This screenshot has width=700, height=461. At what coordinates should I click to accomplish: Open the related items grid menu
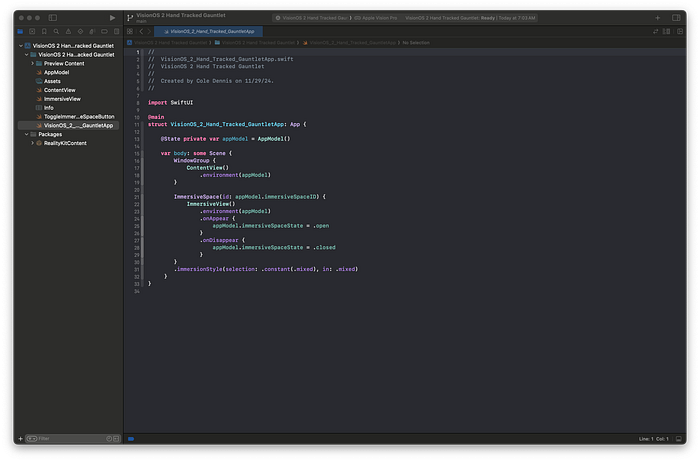130,32
